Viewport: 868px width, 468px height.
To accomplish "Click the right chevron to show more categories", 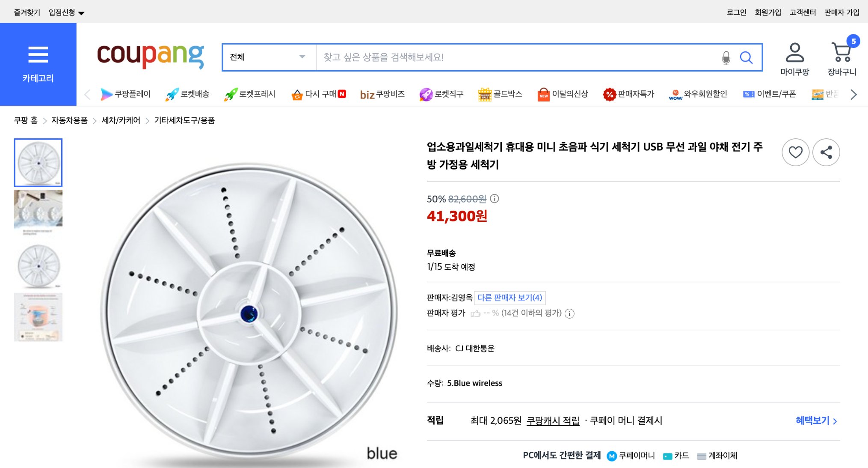I will tap(854, 94).
